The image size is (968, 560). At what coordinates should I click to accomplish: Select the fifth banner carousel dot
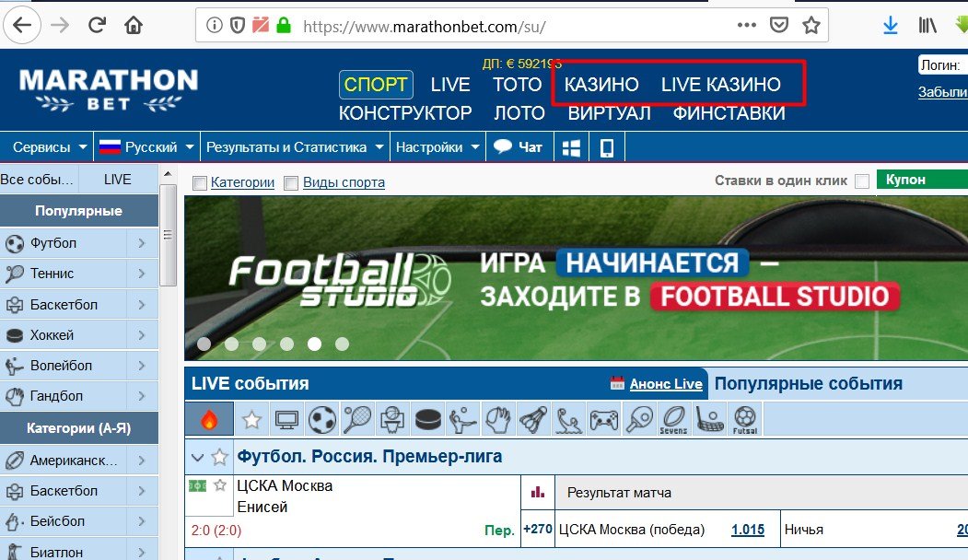314,344
